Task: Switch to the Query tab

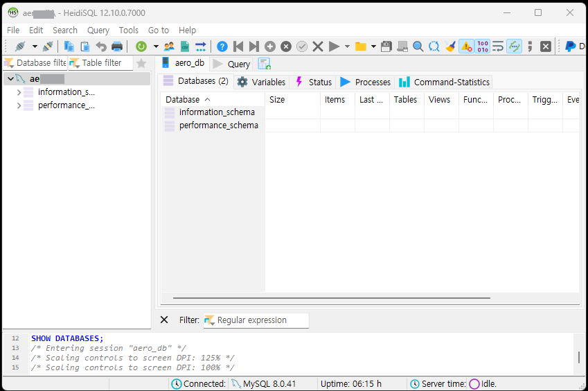Action: (x=231, y=64)
